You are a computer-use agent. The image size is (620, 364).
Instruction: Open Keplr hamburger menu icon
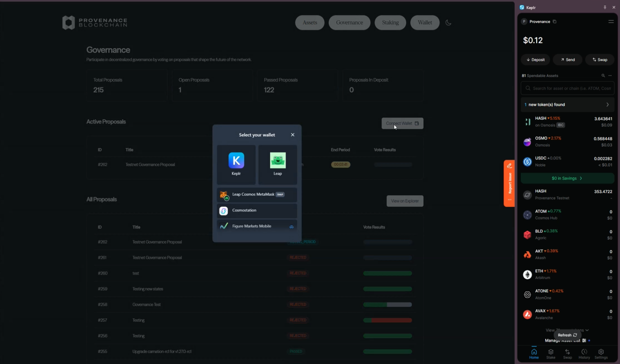(611, 22)
